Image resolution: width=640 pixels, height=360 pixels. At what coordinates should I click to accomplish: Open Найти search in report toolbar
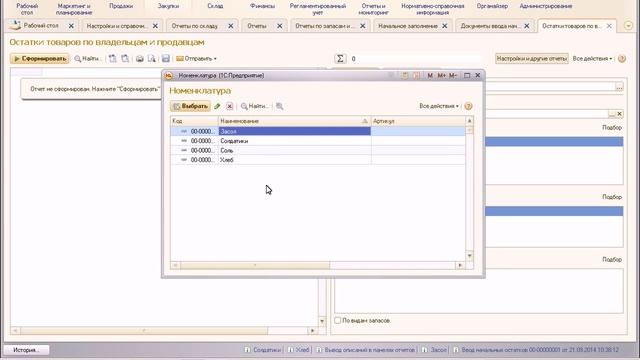point(87,59)
